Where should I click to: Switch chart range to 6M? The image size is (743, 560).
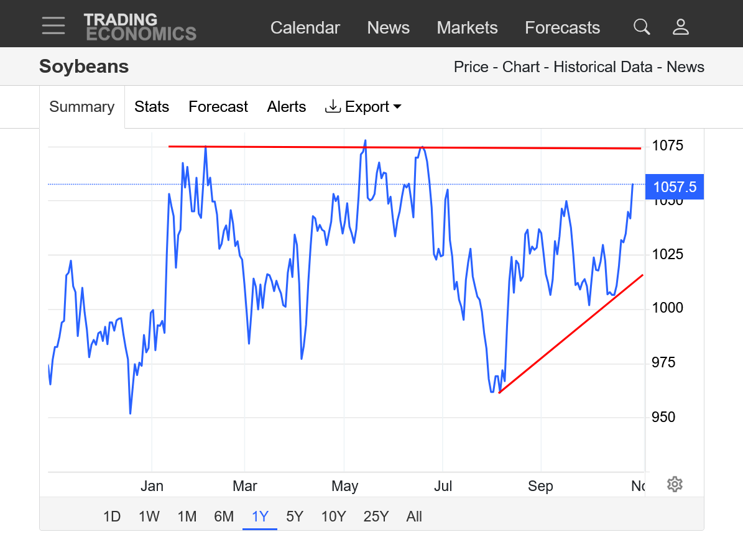[x=224, y=516]
